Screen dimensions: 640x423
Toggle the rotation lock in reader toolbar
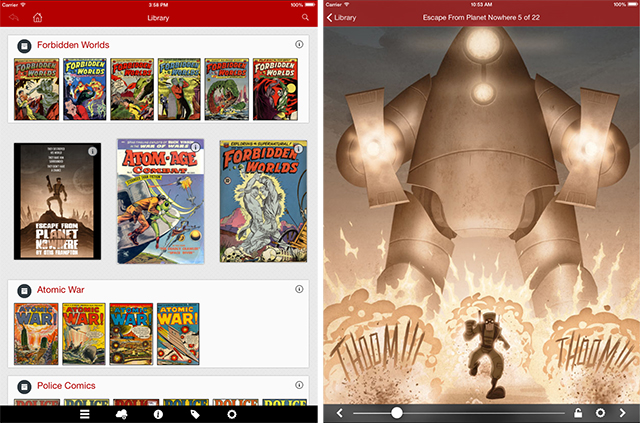click(578, 413)
